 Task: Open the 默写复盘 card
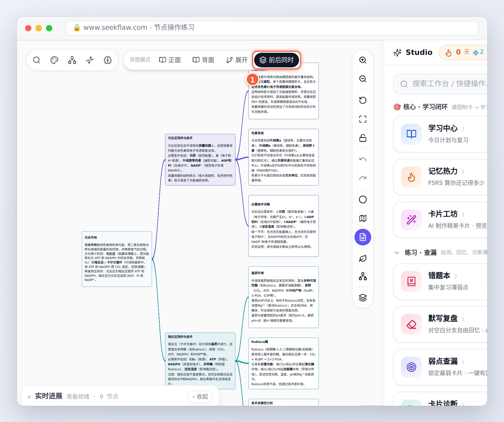click(440, 324)
